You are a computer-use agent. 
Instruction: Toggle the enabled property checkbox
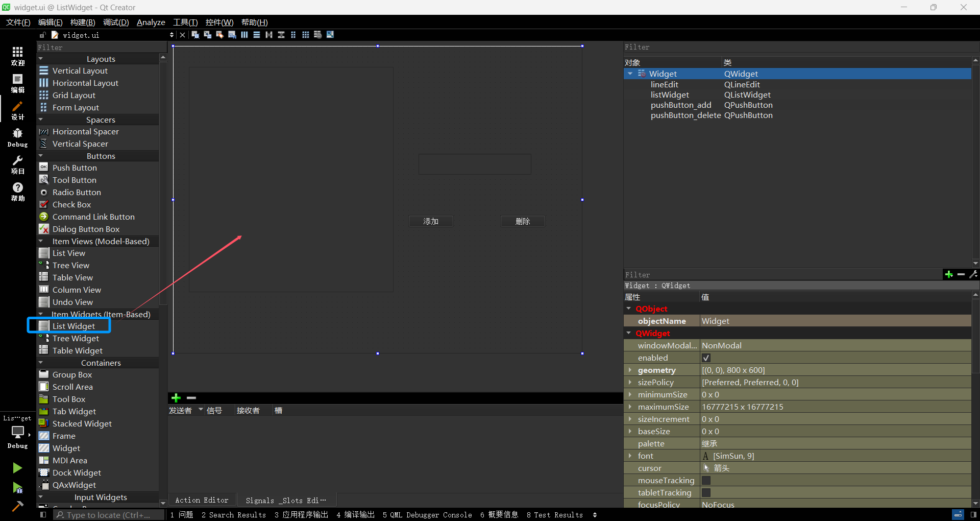tap(706, 358)
